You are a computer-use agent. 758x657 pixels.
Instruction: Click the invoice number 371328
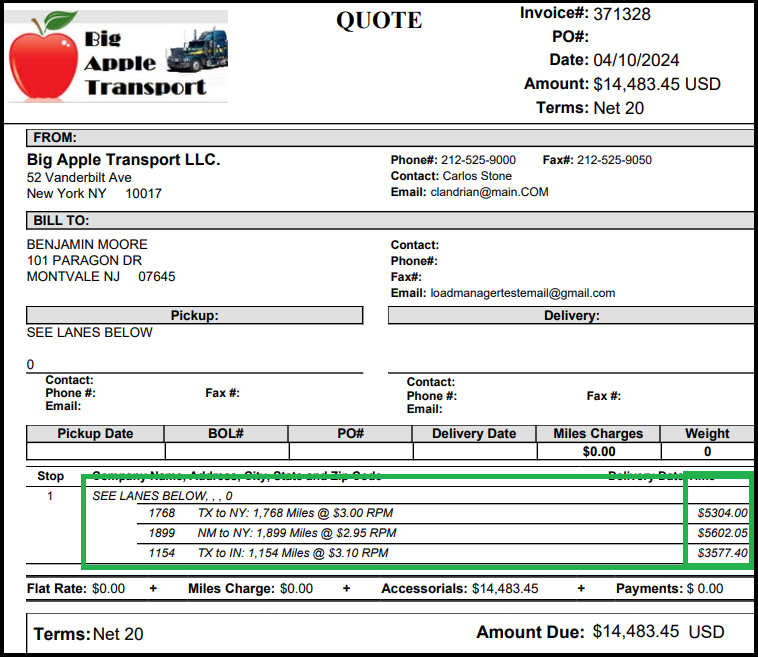click(x=622, y=14)
